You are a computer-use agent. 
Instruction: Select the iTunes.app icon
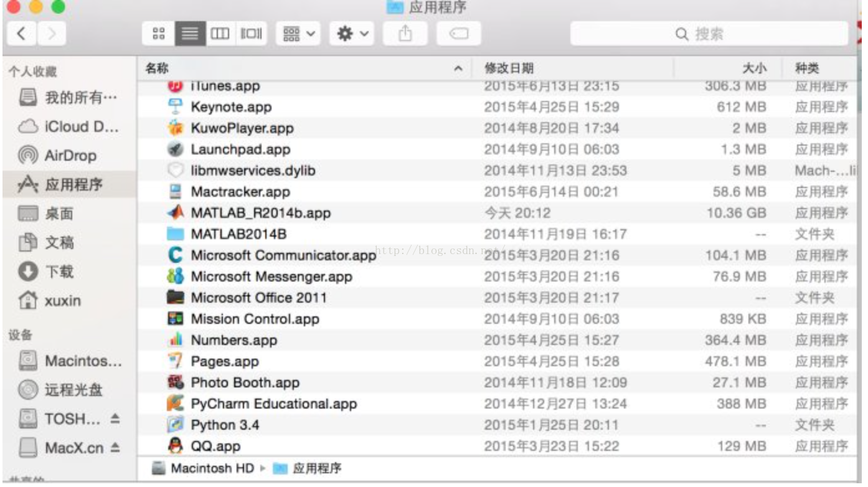(176, 87)
